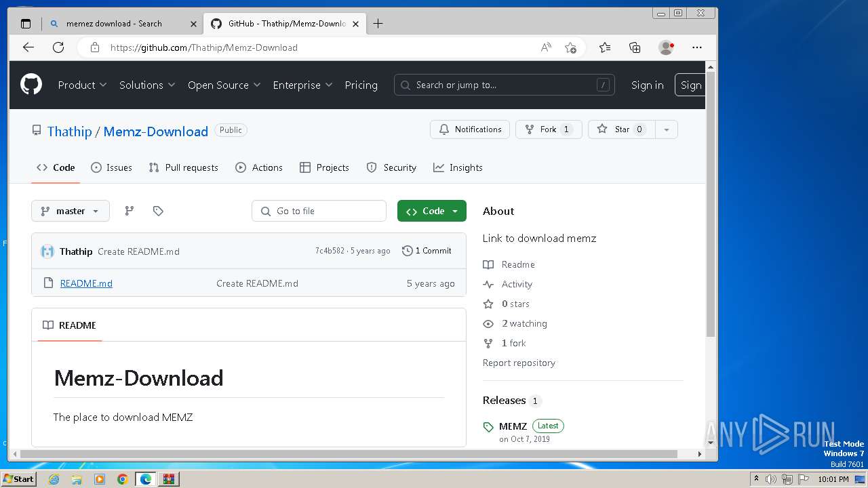Go back with the browser arrow
Image resolution: width=868 pixels, height=488 pixels.
(28, 47)
